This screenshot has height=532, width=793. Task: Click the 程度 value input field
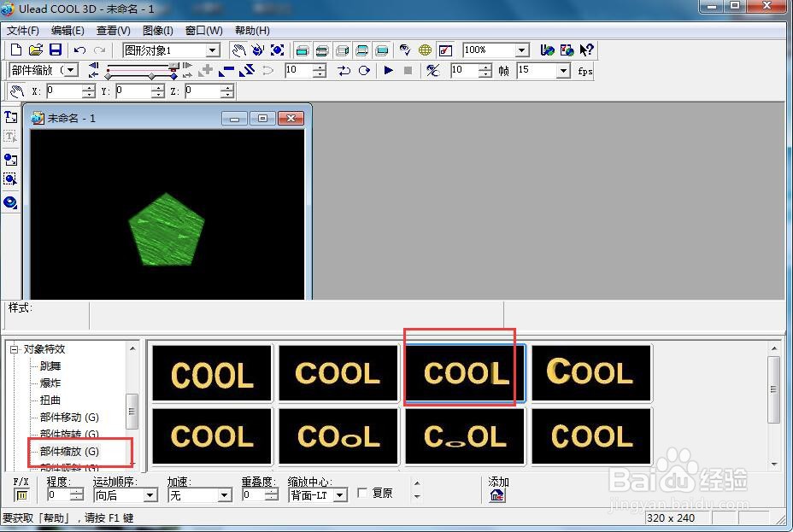point(59,495)
